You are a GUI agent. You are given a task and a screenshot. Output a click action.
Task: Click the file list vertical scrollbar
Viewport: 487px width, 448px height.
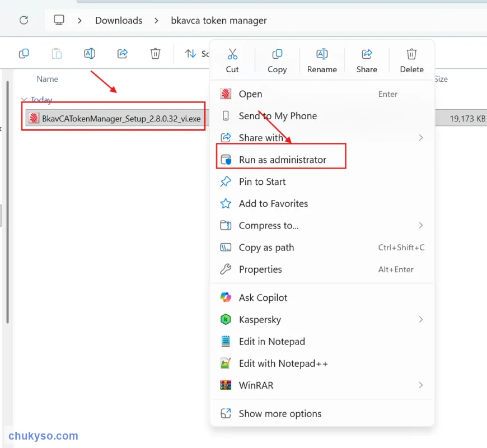point(8,202)
